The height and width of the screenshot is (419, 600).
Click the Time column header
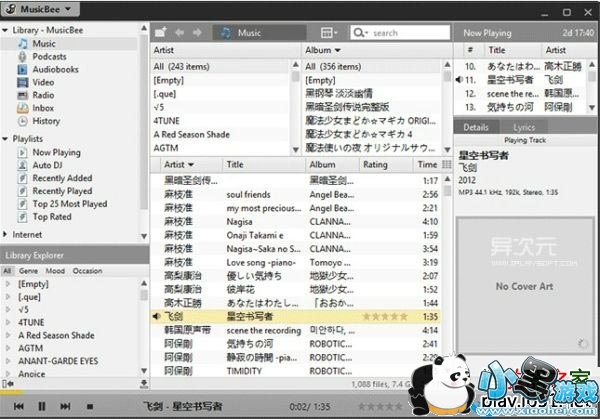coord(427,165)
